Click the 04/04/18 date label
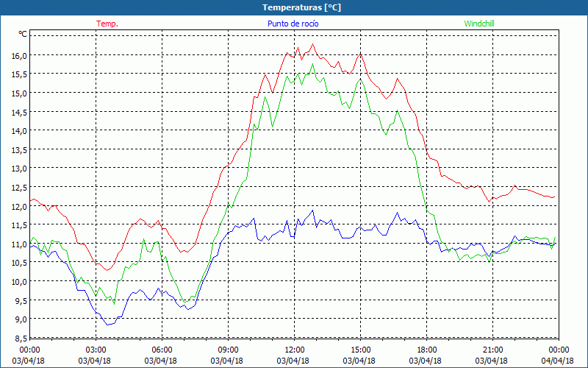Image resolution: width=588 pixels, height=368 pixels. click(557, 361)
